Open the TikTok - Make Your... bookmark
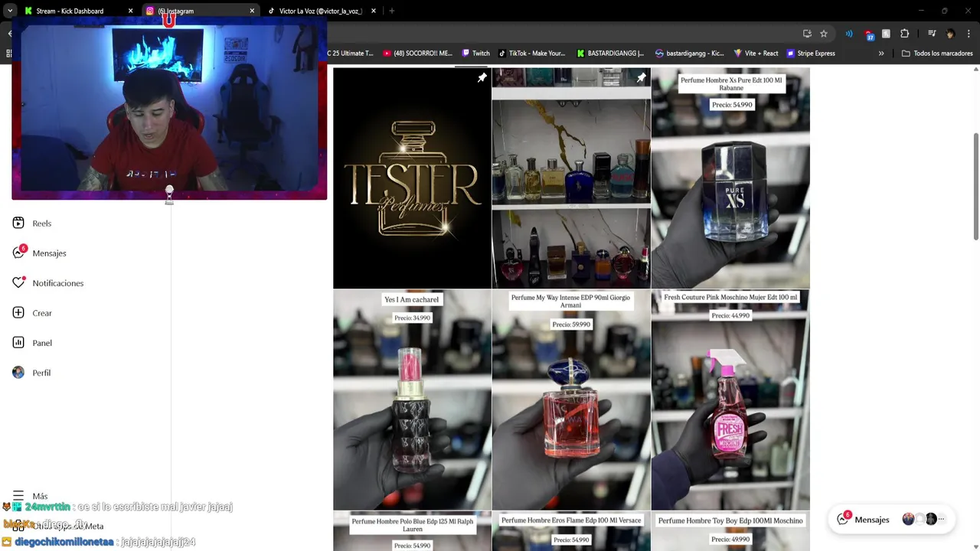Viewport: 980px width, 551px height. (x=531, y=54)
